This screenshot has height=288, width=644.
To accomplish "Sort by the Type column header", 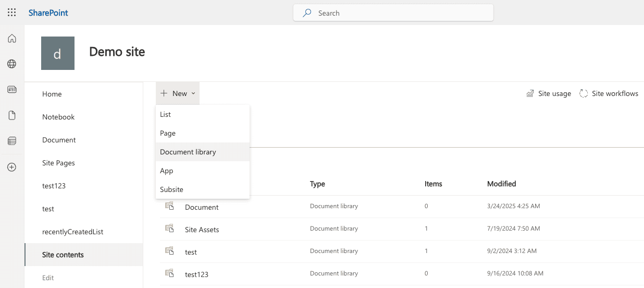I will [317, 184].
